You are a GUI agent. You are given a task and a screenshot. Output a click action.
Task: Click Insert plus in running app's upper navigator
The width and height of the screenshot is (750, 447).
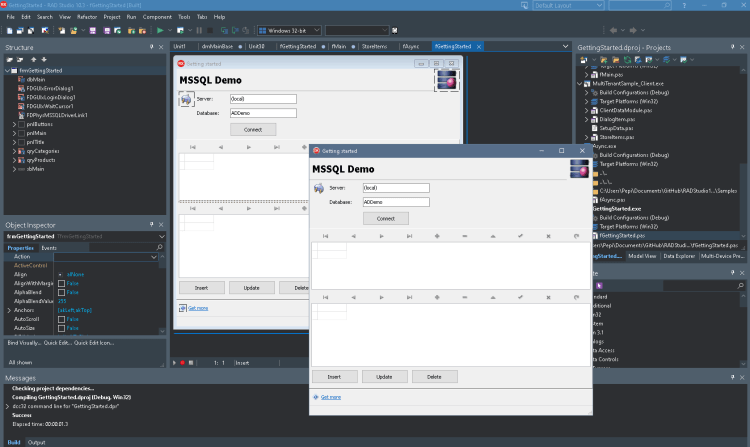(437, 236)
